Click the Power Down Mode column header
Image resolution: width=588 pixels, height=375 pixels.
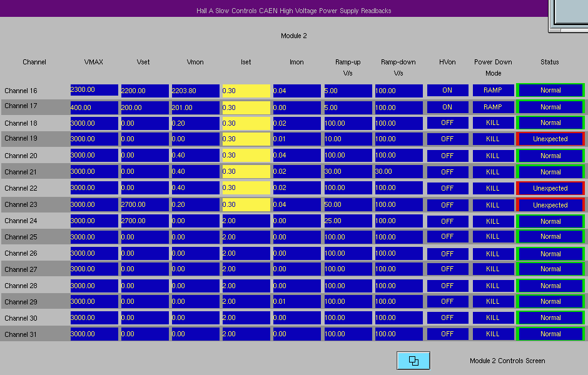point(493,67)
